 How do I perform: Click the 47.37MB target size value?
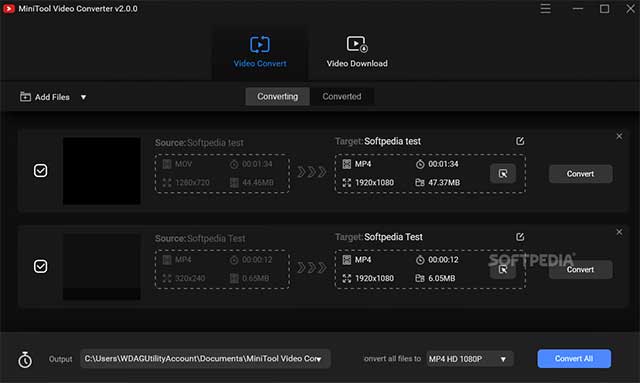(444, 183)
